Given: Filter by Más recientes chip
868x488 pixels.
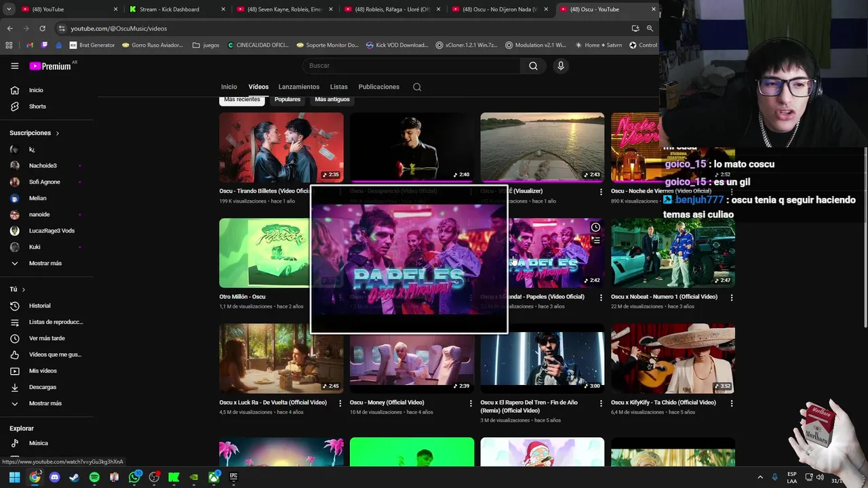Looking at the screenshot, I should pos(242,100).
